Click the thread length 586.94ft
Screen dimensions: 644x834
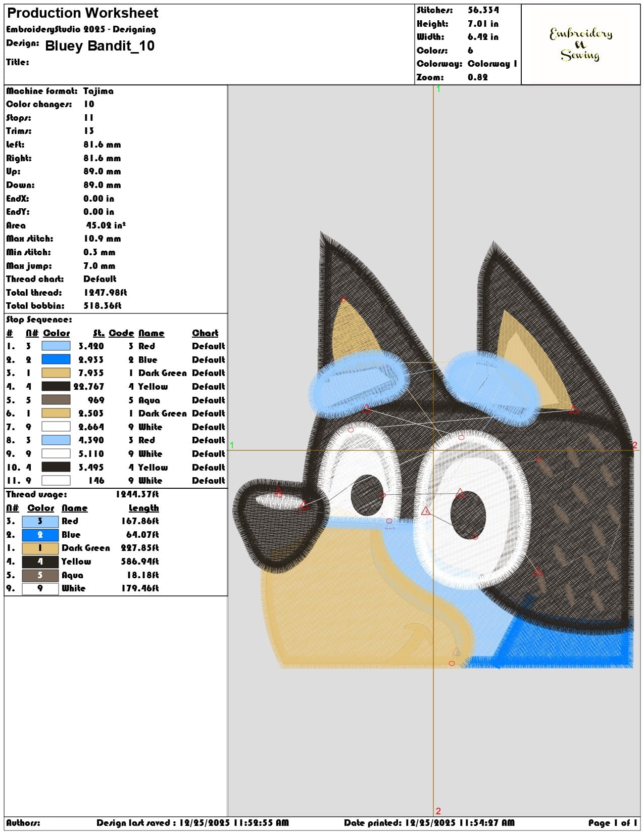click(x=140, y=562)
